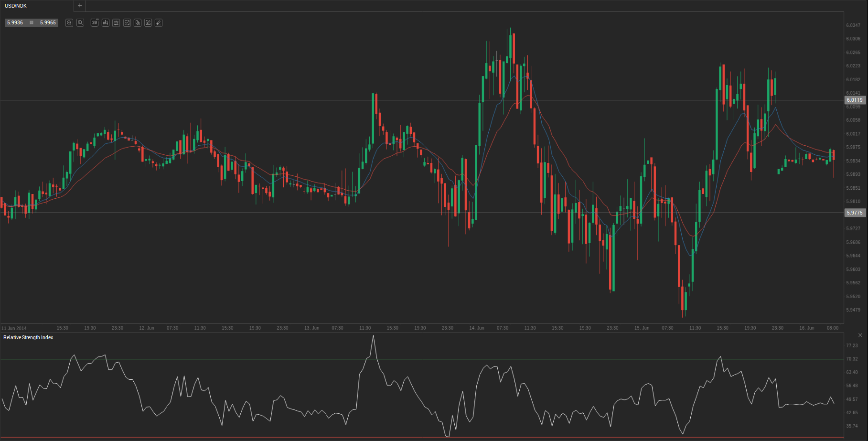Open the indicator settings sliders icon
This screenshot has width=868, height=441.
(116, 23)
